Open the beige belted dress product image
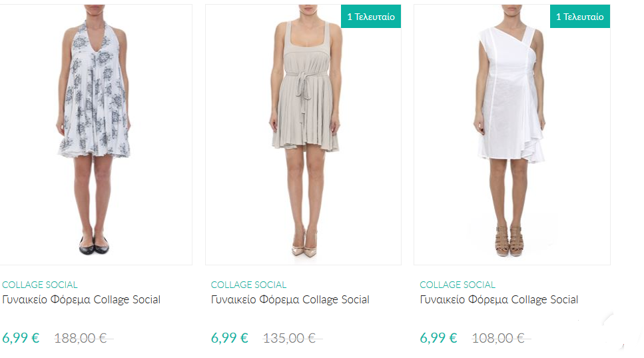Viewport: 644px width, 358px height. coord(303,133)
